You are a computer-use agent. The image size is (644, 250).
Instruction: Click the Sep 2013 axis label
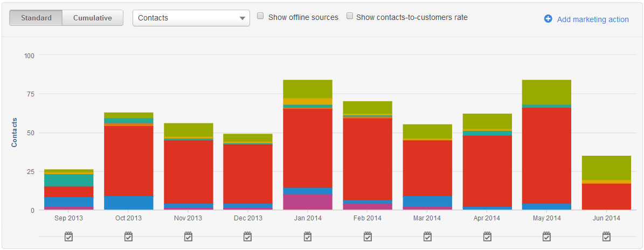tap(68, 218)
